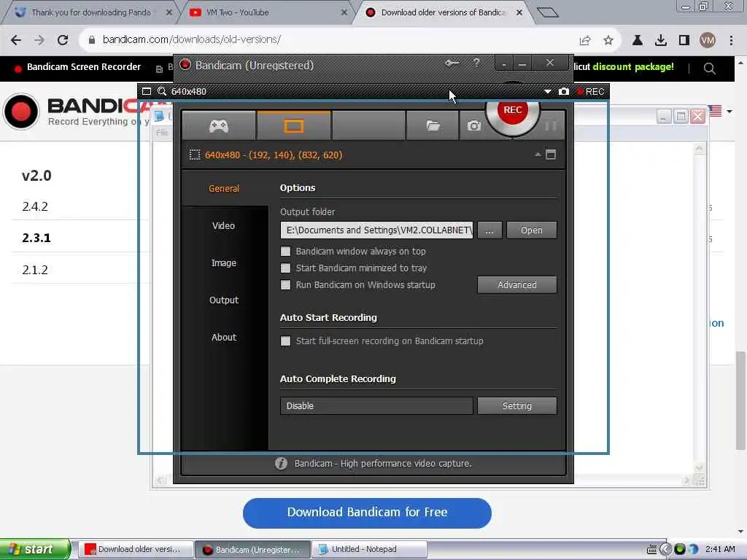Enable Bandicam window always on top
Viewport: 747px width, 560px height.
click(285, 251)
